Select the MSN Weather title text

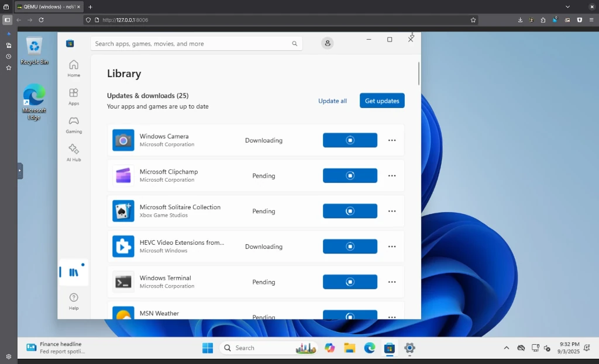pos(159,313)
